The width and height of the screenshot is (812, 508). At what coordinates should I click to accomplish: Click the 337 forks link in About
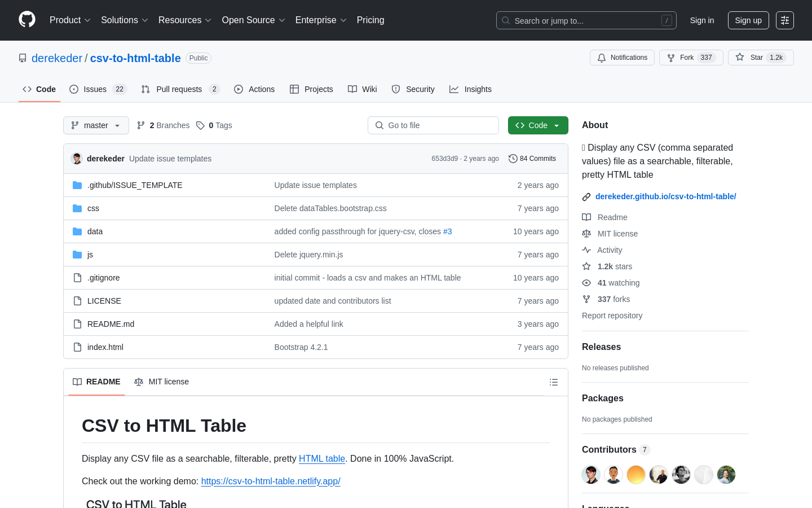pyautogui.click(x=614, y=299)
